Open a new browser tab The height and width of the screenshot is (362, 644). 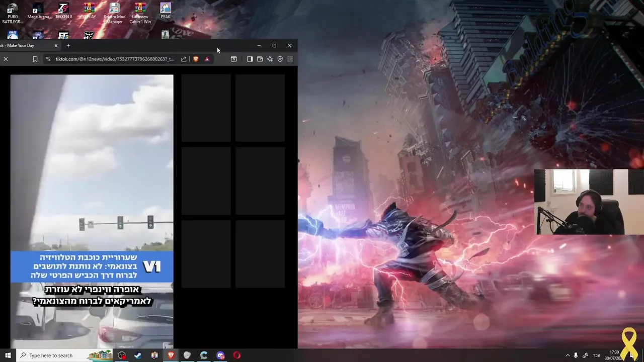point(68,45)
